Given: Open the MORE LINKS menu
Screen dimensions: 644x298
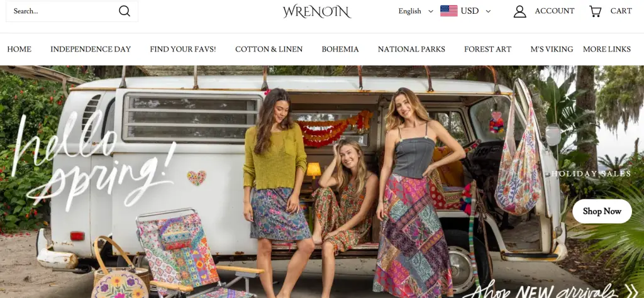Looking at the screenshot, I should click(607, 49).
